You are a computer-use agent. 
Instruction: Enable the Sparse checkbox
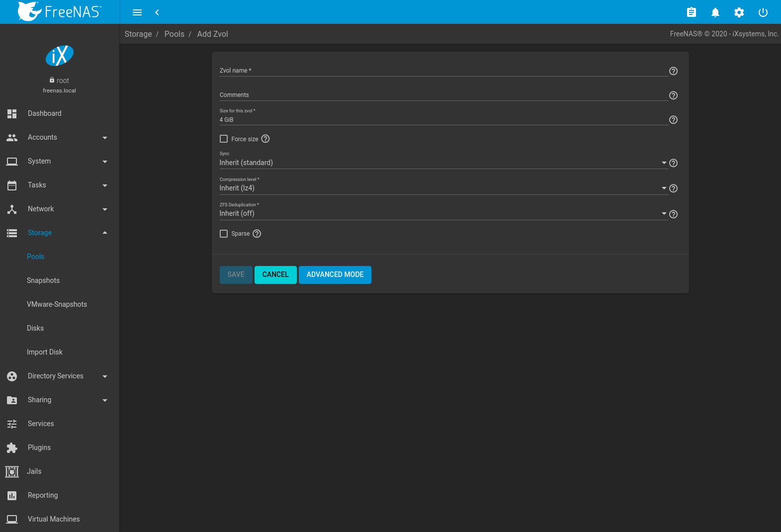pos(224,234)
